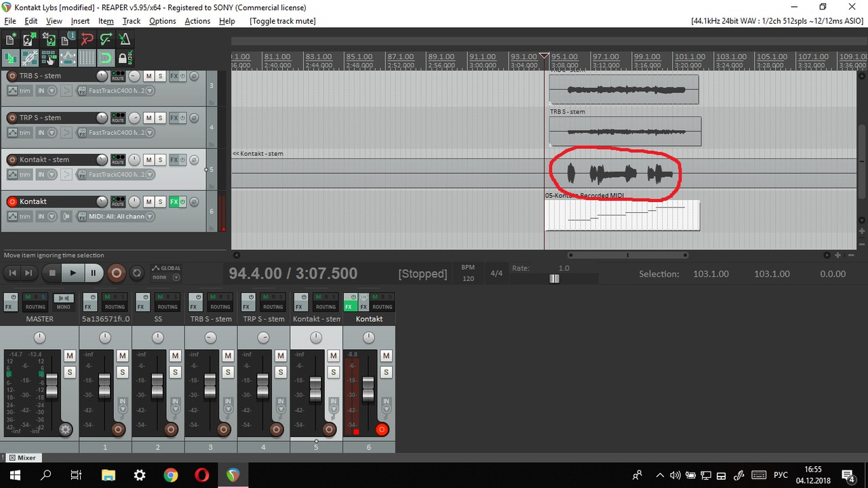Screen dimensions: 868x488
Task: Click the playrate slider handle
Action: [554, 279]
